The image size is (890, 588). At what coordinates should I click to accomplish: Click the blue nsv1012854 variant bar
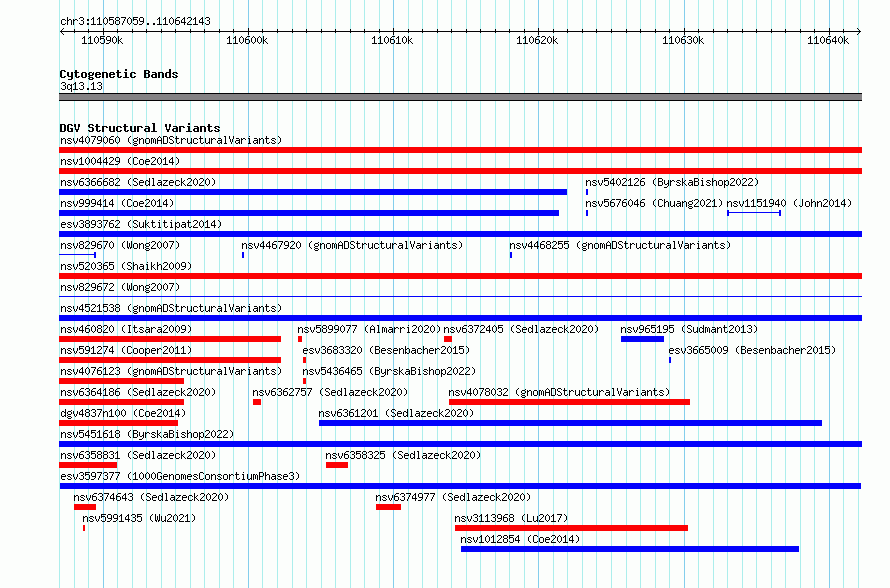pyautogui.click(x=630, y=549)
